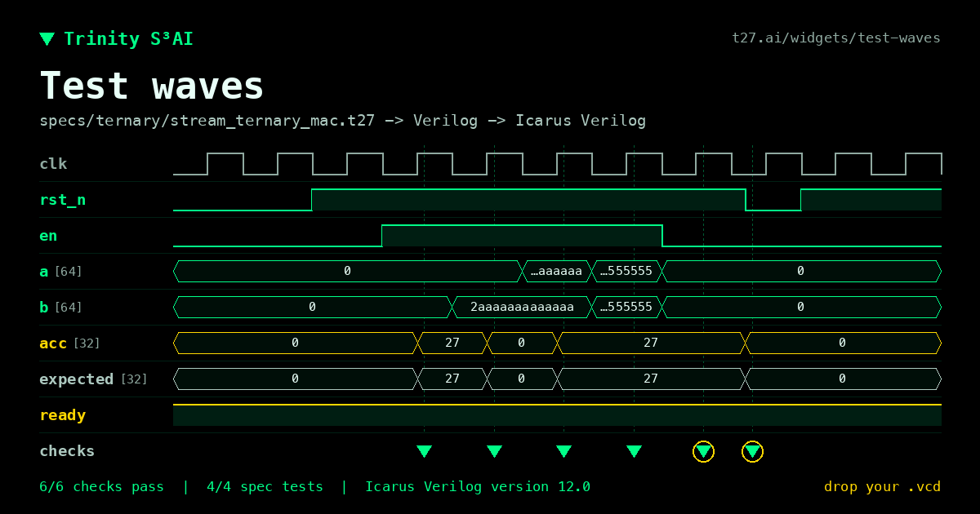
Task: Click the second green check triangle marker
Action: tap(494, 451)
